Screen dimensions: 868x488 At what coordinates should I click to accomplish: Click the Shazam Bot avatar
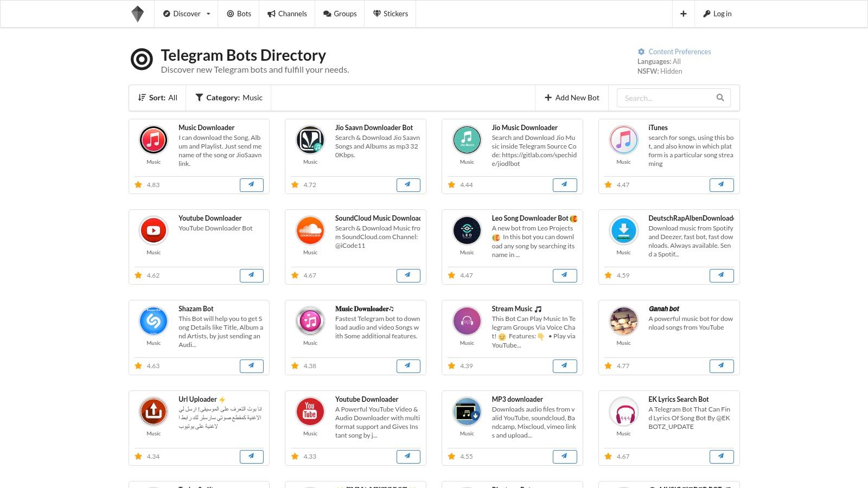[x=154, y=321]
